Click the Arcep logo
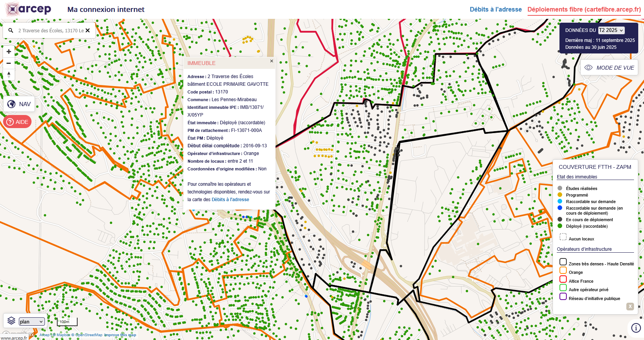 pyautogui.click(x=29, y=9)
